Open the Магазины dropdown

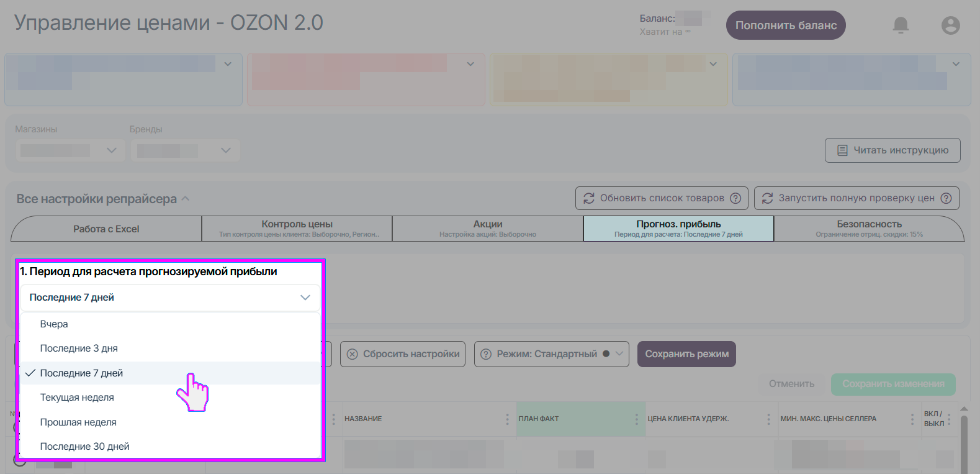(70, 150)
